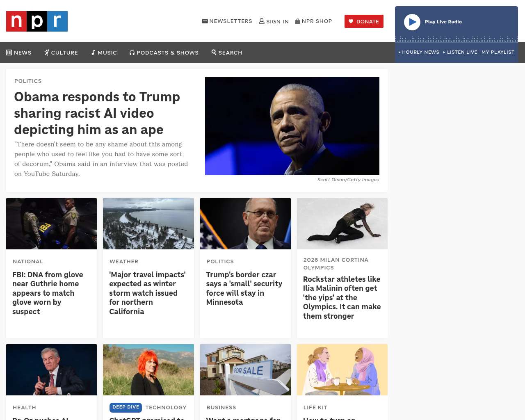Open the FBI DNA glove headline
This screenshot has height=420, width=525.
[48, 293]
